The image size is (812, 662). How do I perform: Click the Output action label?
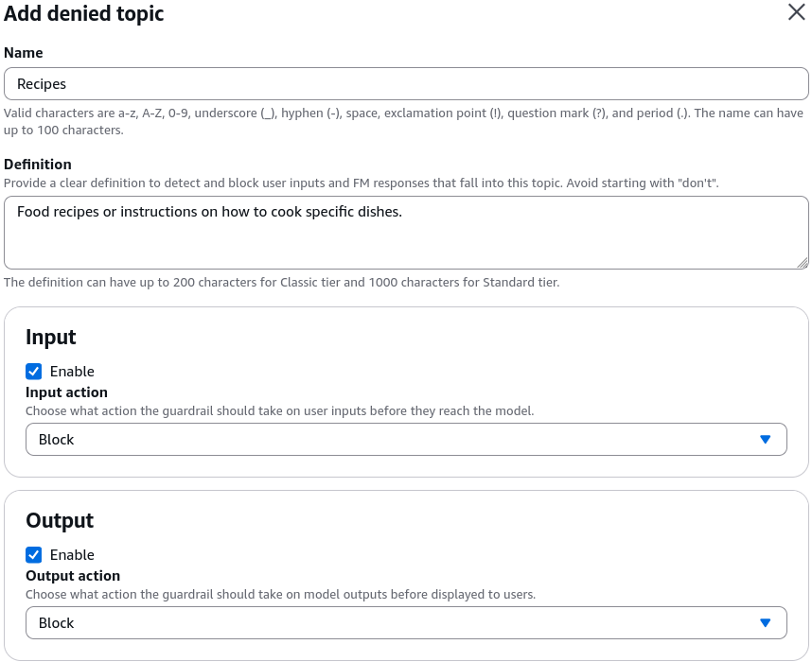click(73, 576)
